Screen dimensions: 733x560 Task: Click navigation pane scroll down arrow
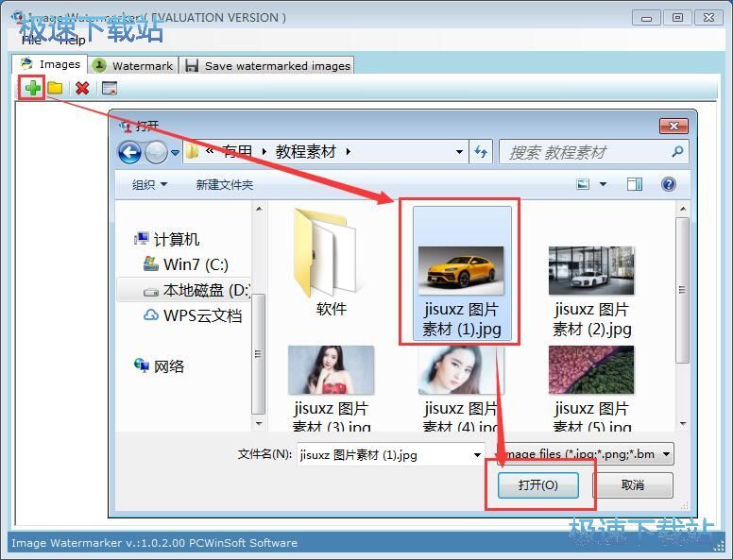[x=259, y=424]
